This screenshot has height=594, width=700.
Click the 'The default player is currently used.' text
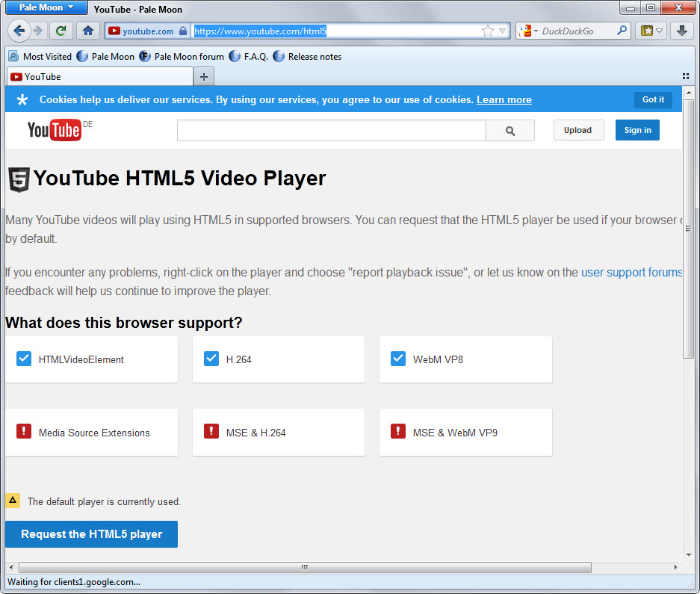(104, 501)
